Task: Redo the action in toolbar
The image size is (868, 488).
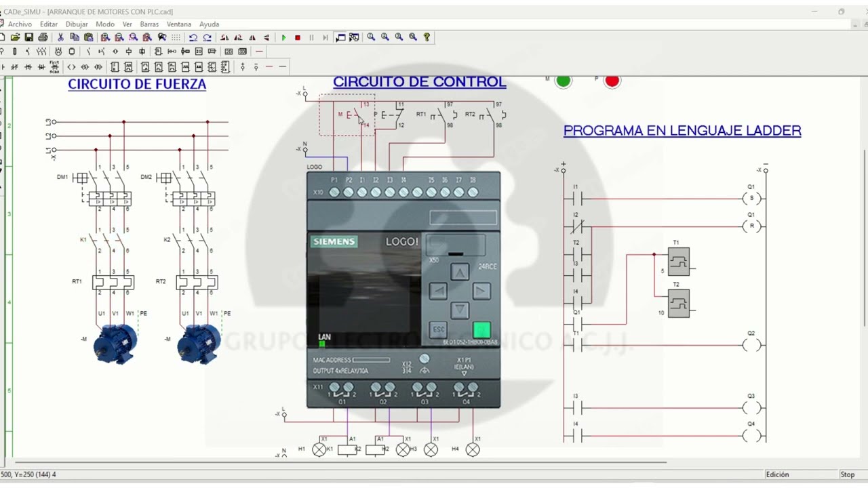Action: coord(207,37)
